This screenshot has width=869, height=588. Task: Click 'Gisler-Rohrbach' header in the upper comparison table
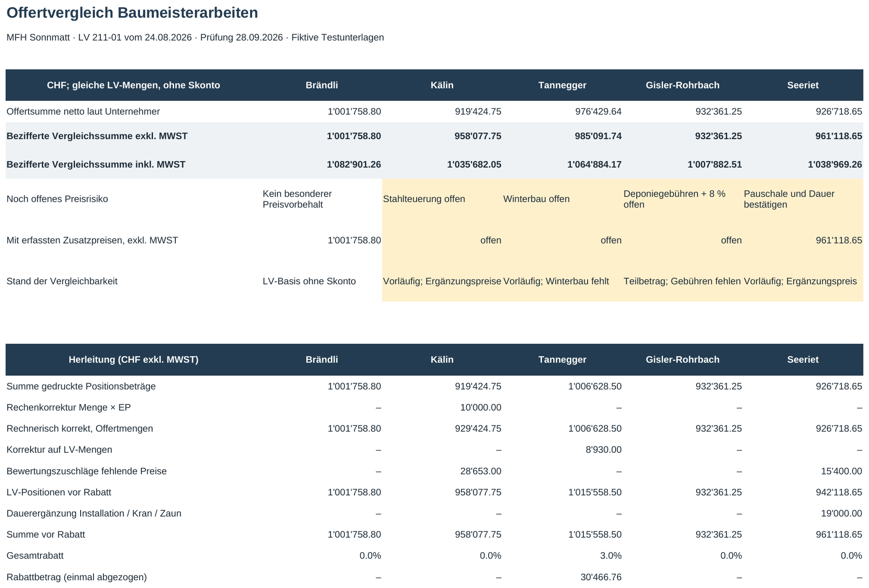683,85
